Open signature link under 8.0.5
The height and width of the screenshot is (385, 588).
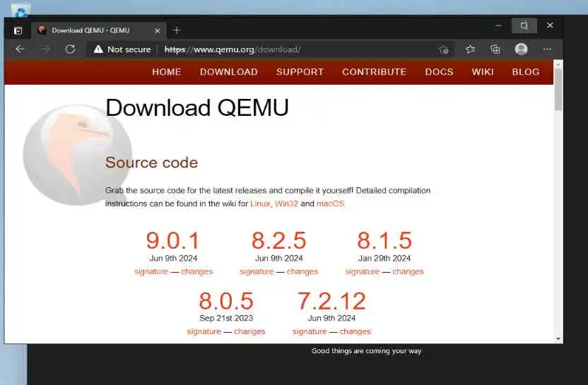(x=204, y=331)
